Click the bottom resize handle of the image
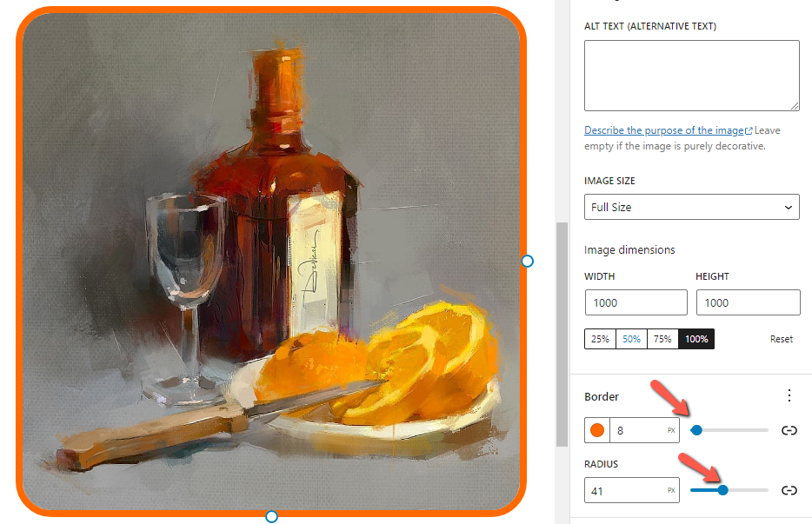The width and height of the screenshot is (812, 524). pyautogui.click(x=271, y=516)
